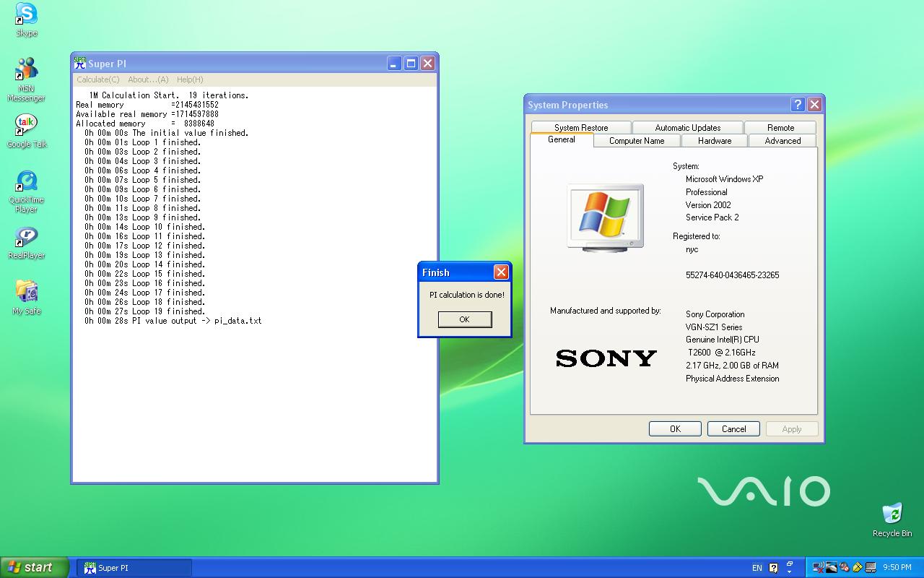Click 'Physical Address Extension' text
The height and width of the screenshot is (578, 924).
point(732,379)
